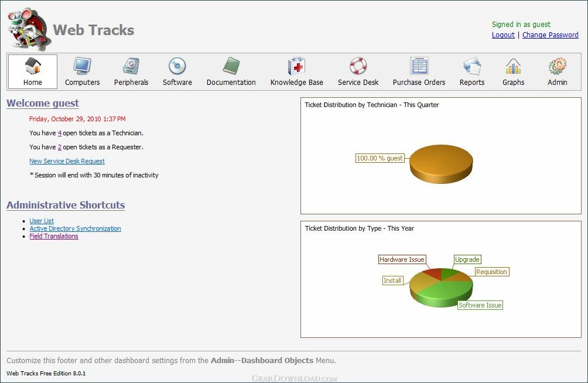Click the Requisition chart label
This screenshot has width=588, height=383.
[491, 272]
